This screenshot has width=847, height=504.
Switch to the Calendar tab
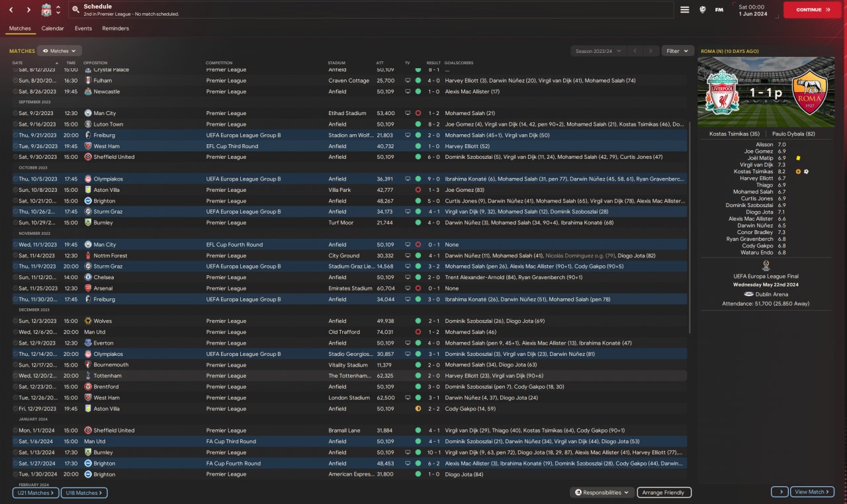pos(53,28)
